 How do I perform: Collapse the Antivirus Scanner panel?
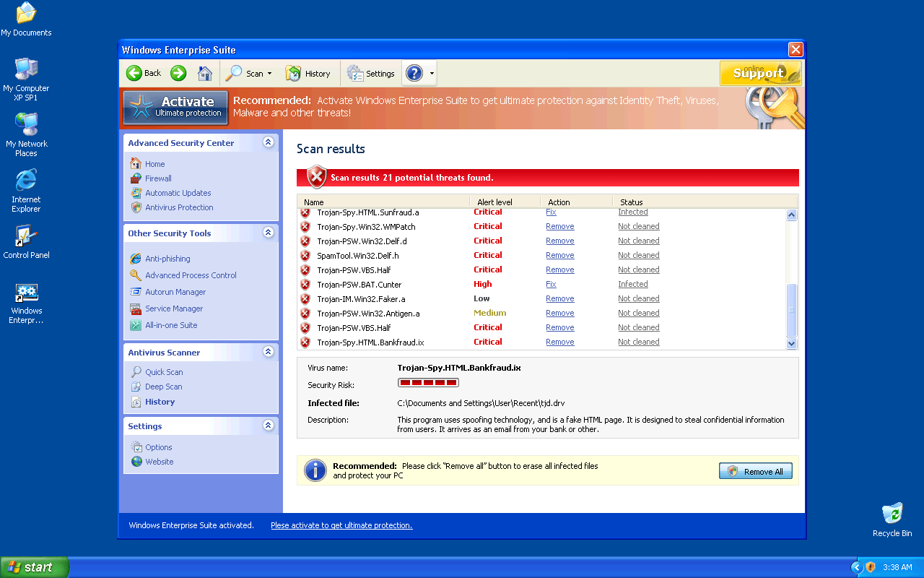click(269, 352)
